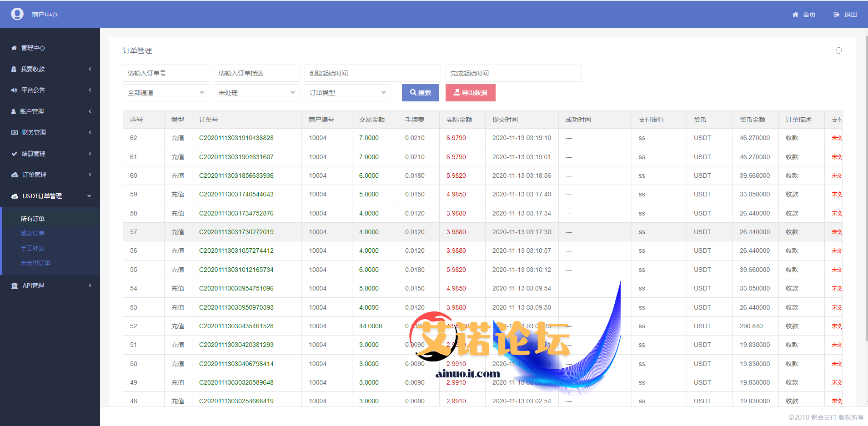Focus the 请输入订单号 input field
This screenshot has width=868, height=426.
coord(166,73)
